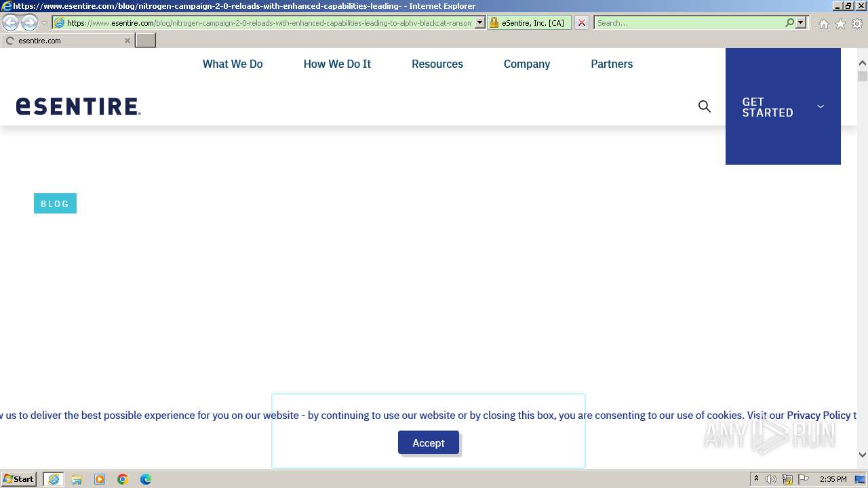Open the Company menu
This screenshot has height=488, width=868.
click(527, 64)
